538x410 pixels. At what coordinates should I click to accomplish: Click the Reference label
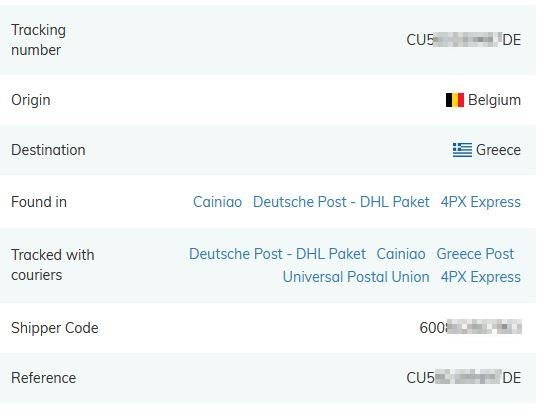pos(44,378)
